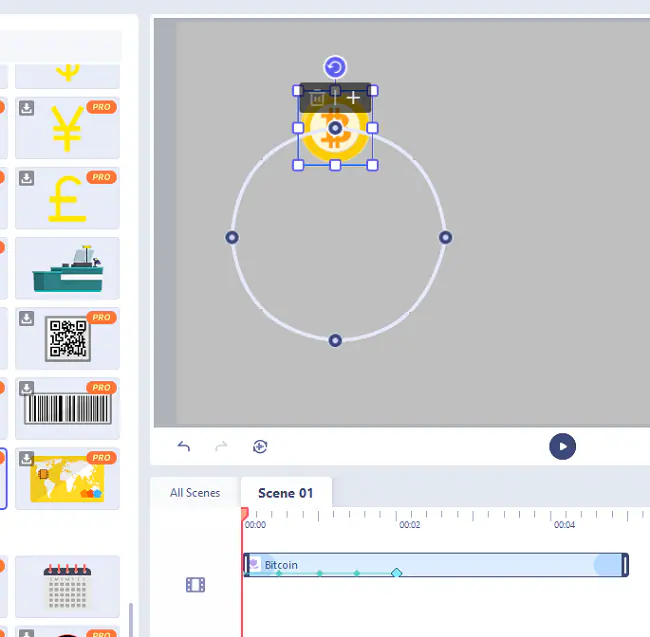The width and height of the screenshot is (650, 637).
Task: Click the left trim handle of Bitcoin clip
Action: click(x=247, y=564)
